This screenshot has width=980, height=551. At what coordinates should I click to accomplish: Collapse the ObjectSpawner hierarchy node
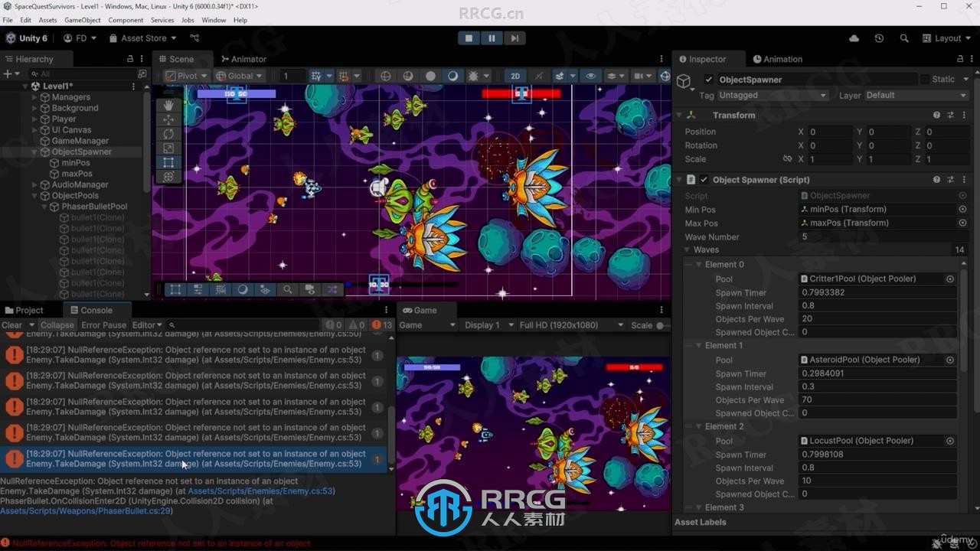[34, 152]
